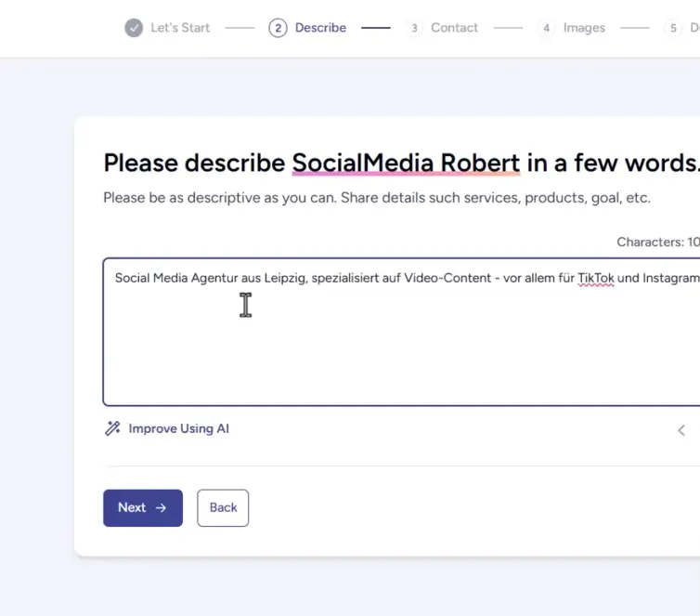The width and height of the screenshot is (700, 616).
Task: Select the Describe step label
Action: (x=320, y=28)
